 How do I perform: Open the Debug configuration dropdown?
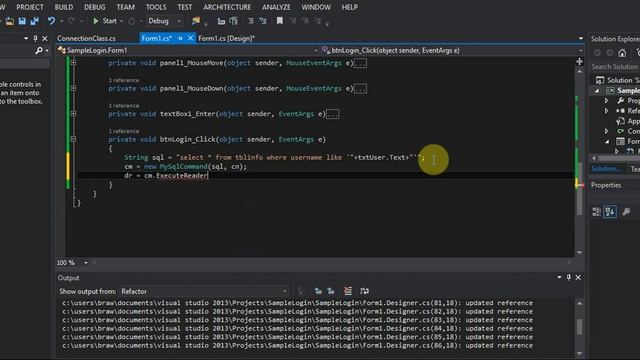(164, 21)
